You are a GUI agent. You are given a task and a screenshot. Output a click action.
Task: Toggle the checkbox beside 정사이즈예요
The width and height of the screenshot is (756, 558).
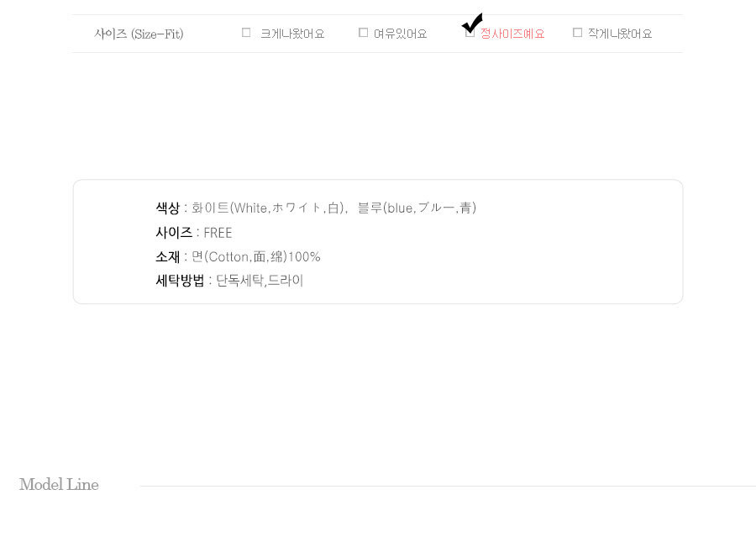470,33
